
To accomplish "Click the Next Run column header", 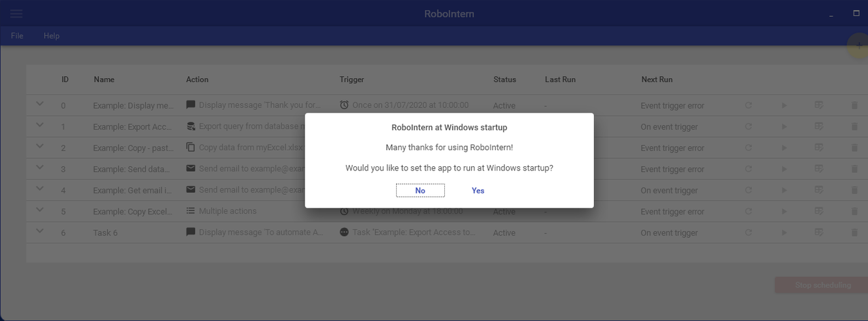I will tap(657, 79).
